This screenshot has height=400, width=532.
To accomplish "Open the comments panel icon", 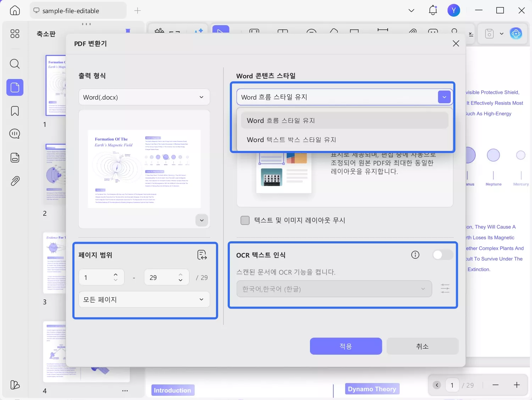I will [15, 134].
